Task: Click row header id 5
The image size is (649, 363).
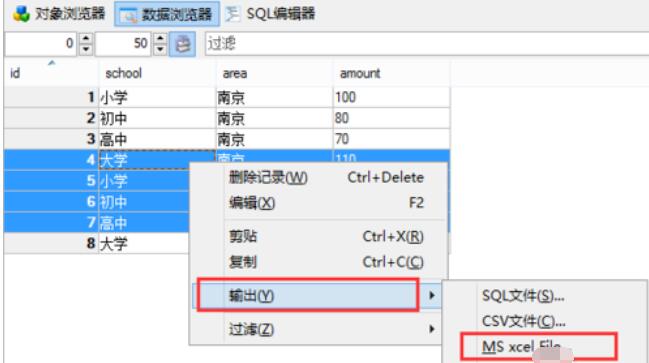Action: pyautogui.click(x=51, y=181)
